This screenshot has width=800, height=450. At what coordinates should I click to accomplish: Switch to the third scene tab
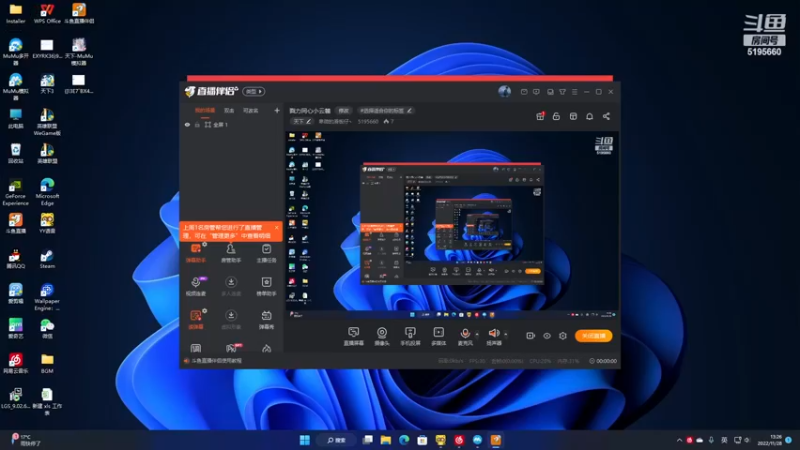pyautogui.click(x=250, y=110)
